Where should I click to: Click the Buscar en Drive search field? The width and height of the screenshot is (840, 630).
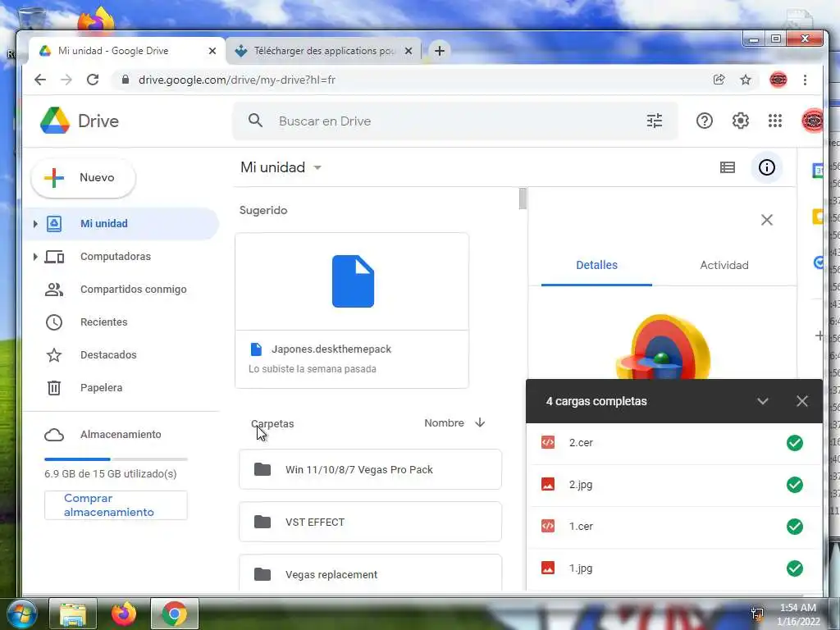(x=455, y=121)
